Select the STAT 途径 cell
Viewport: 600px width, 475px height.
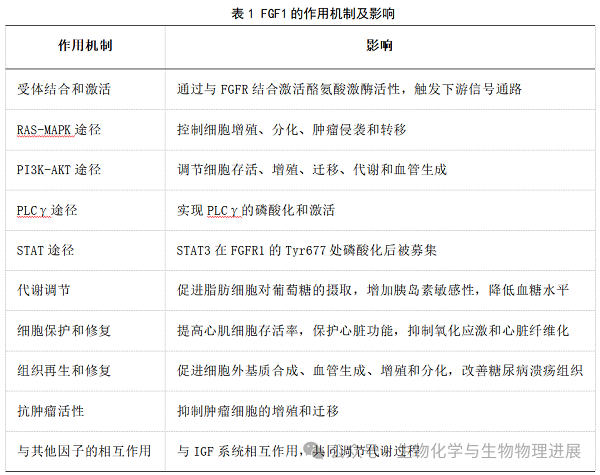46,250
